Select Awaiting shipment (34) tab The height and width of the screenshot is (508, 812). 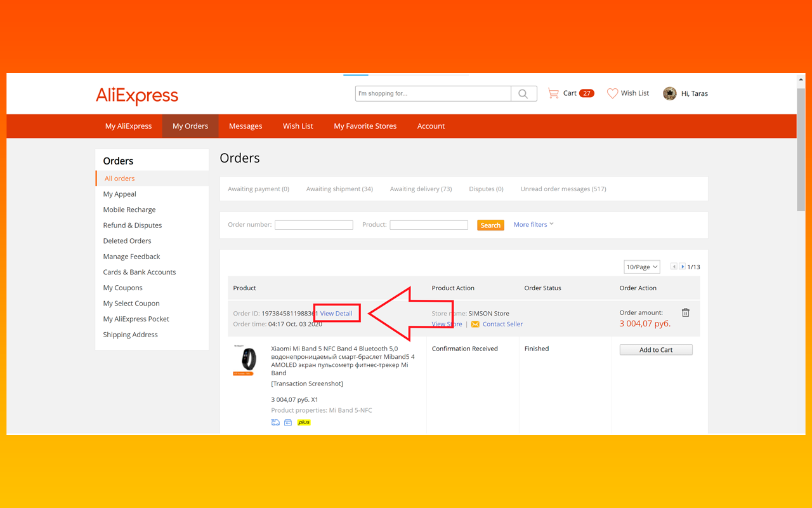[x=339, y=189]
